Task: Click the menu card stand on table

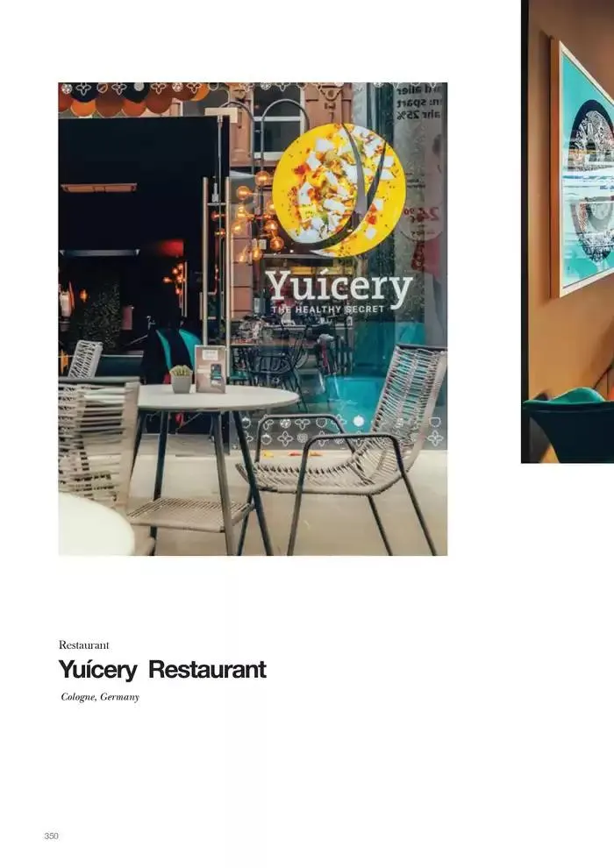Action: click(211, 368)
